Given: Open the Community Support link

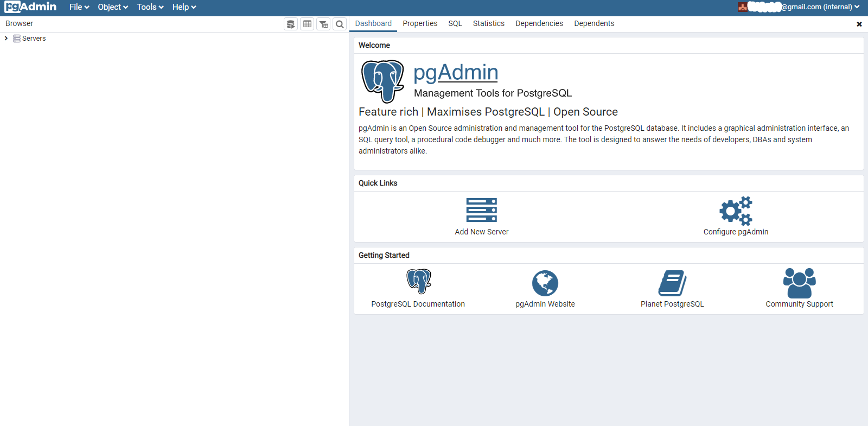Looking at the screenshot, I should [800, 304].
